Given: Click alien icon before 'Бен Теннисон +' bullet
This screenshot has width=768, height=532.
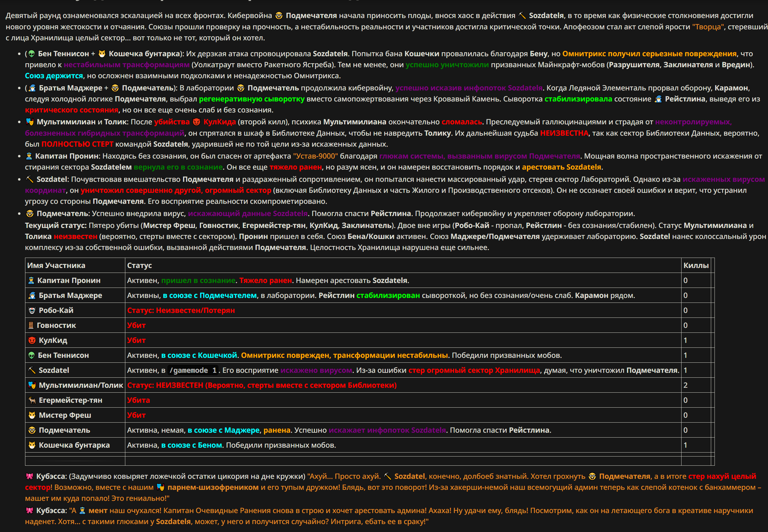Looking at the screenshot, I should click(32, 54).
